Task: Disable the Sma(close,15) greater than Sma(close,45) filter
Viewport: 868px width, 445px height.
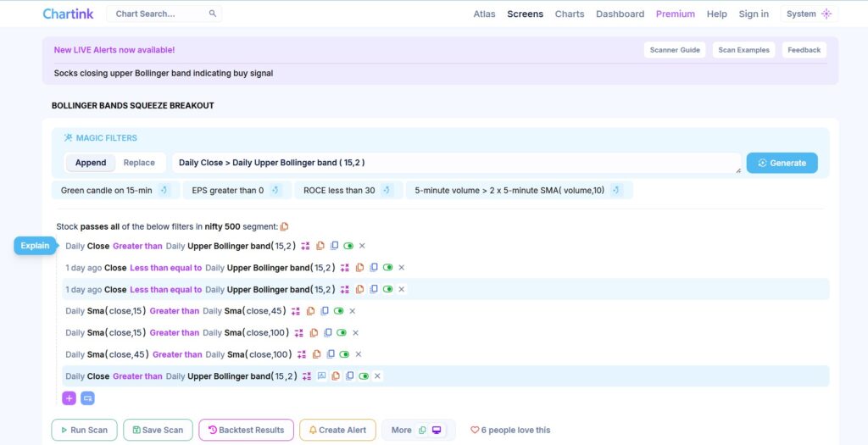Action: coord(339,311)
